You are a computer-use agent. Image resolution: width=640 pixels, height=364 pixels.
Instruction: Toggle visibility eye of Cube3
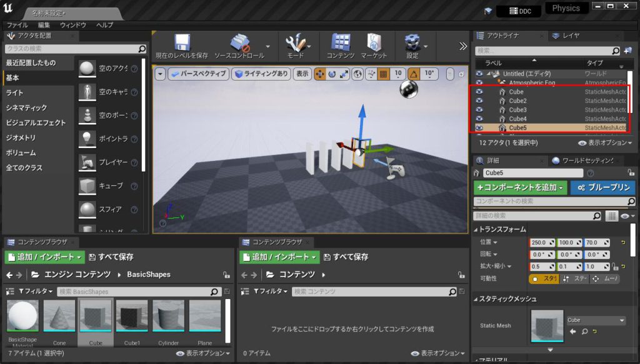coord(479,110)
